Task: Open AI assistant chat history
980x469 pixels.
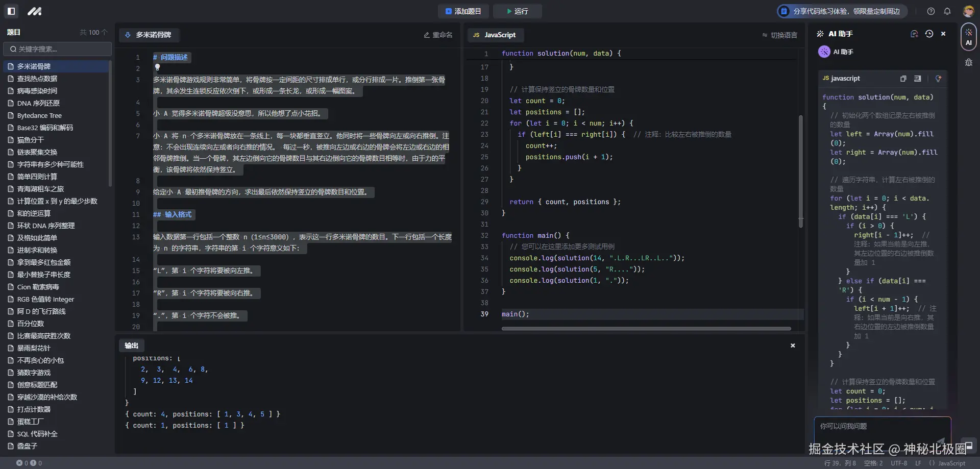Action: pos(929,34)
